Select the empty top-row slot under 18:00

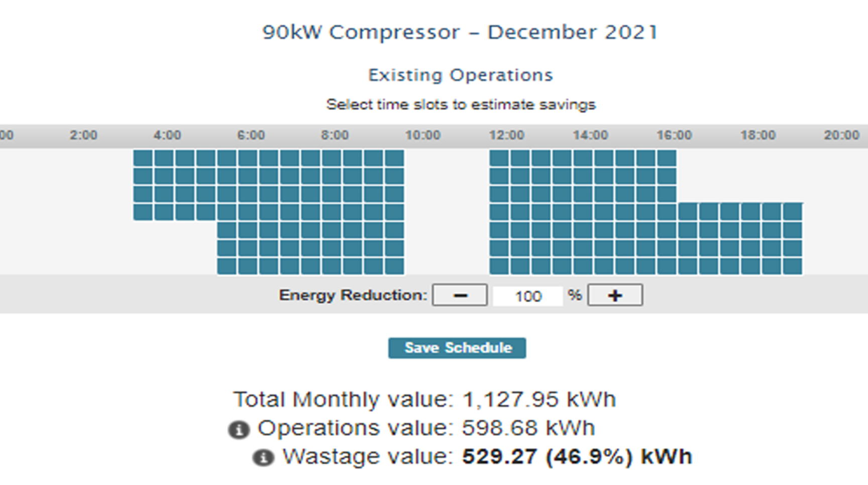click(x=750, y=158)
